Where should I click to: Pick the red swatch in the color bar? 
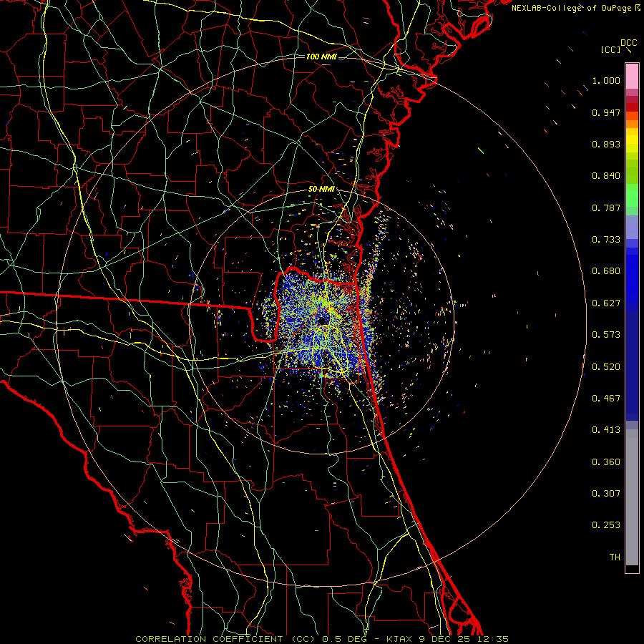pyautogui.click(x=632, y=107)
